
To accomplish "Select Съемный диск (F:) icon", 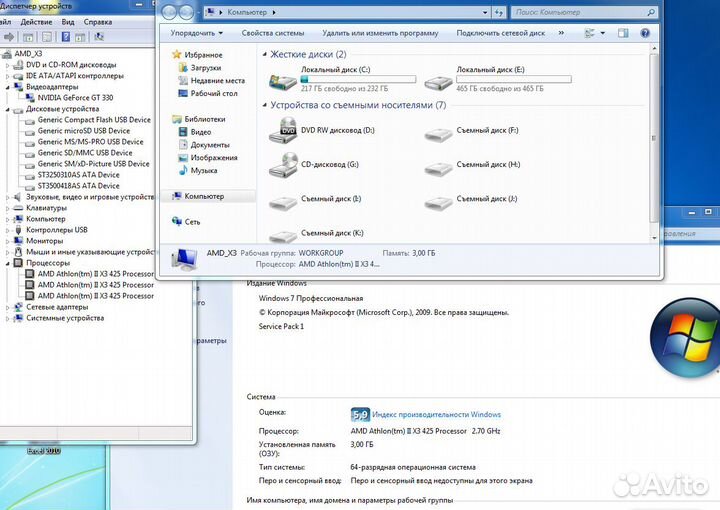I will (438, 135).
